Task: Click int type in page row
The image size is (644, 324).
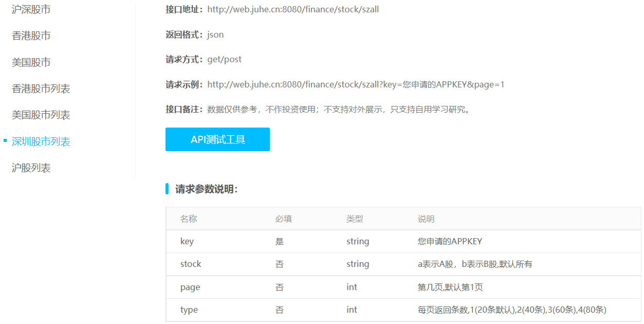Action: [x=352, y=287]
